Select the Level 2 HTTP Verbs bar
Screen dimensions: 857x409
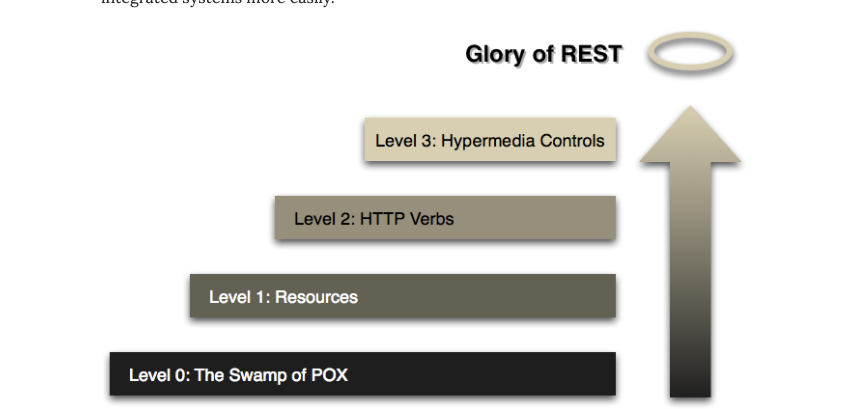445,218
